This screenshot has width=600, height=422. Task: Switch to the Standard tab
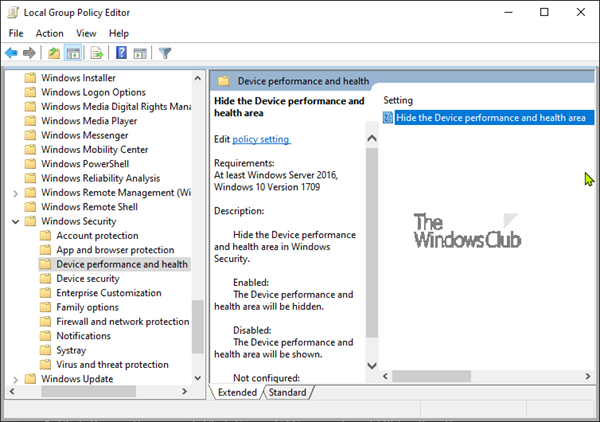tap(288, 392)
